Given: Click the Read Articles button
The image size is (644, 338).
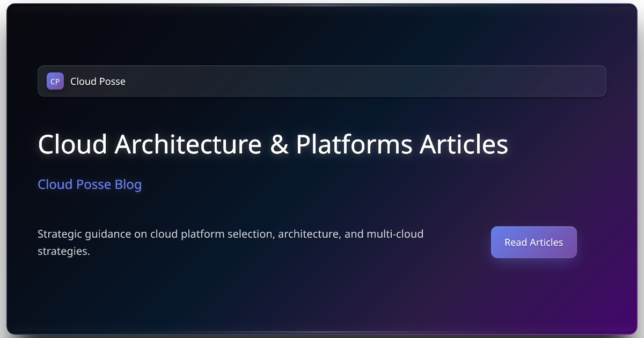Looking at the screenshot, I should [x=533, y=242].
